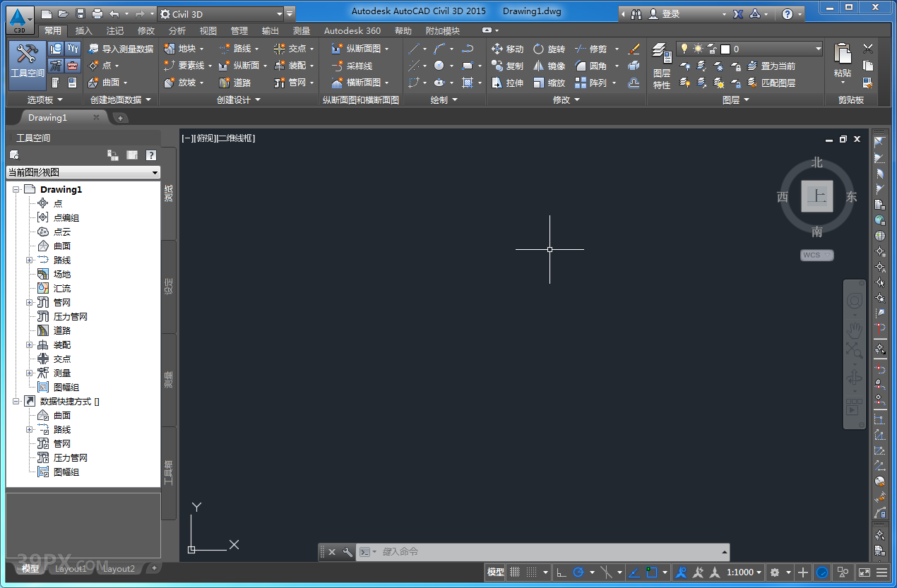Toggle object snap in the status bar
The width and height of the screenshot is (897, 588).
click(652, 572)
